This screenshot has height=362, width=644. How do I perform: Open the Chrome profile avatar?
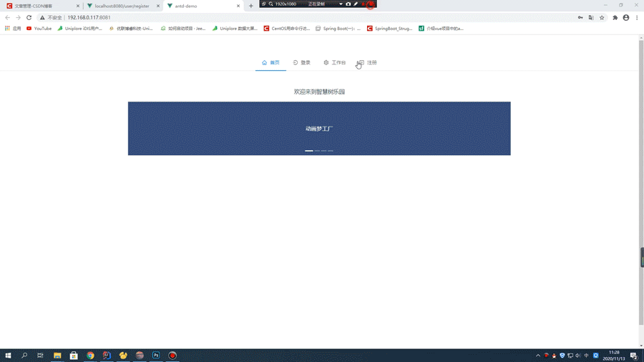click(x=626, y=18)
